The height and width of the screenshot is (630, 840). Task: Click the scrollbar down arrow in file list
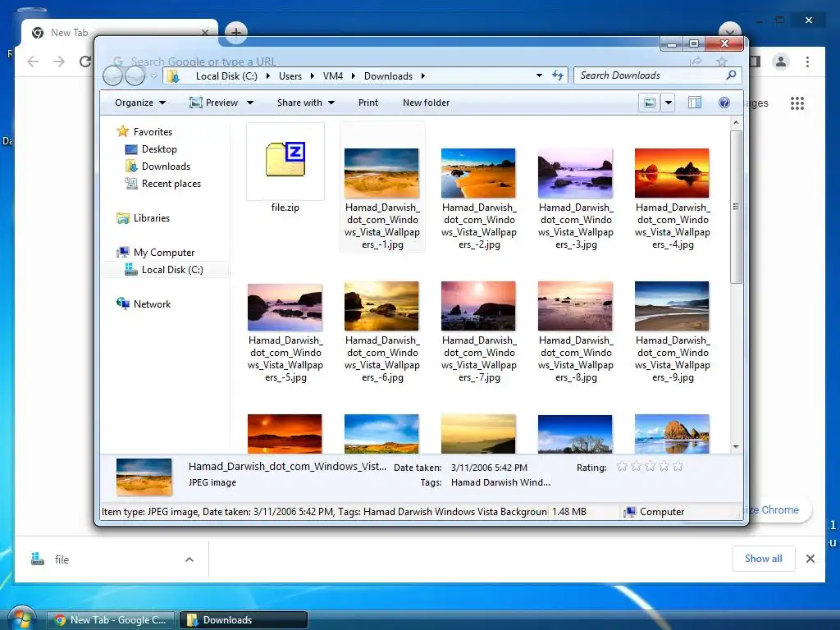(736, 446)
